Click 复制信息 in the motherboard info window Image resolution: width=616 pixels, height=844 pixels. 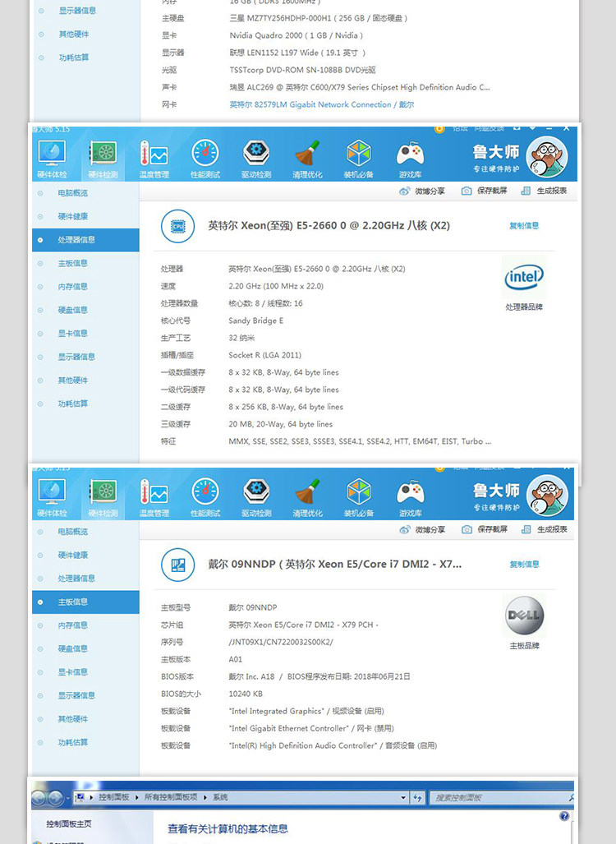pos(525,565)
